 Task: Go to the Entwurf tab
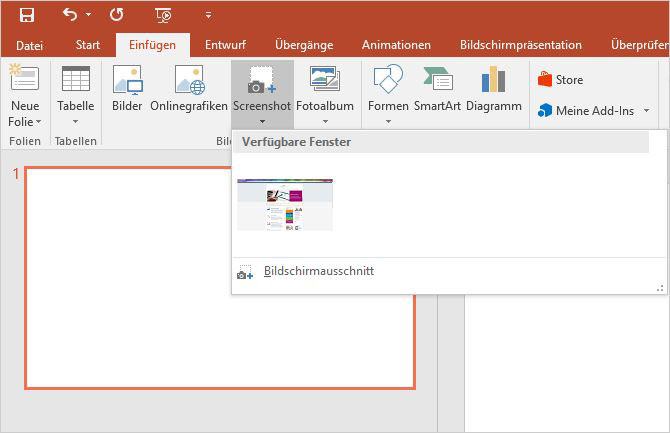pyautogui.click(x=225, y=45)
